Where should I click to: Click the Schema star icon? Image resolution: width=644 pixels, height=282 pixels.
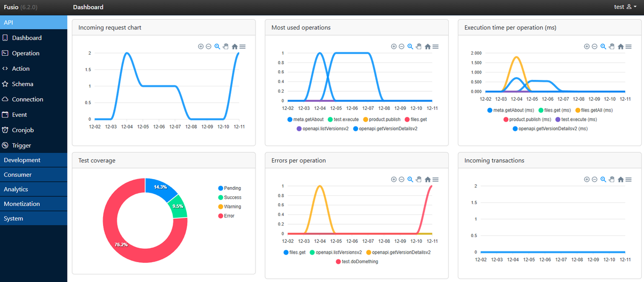[x=5, y=84]
